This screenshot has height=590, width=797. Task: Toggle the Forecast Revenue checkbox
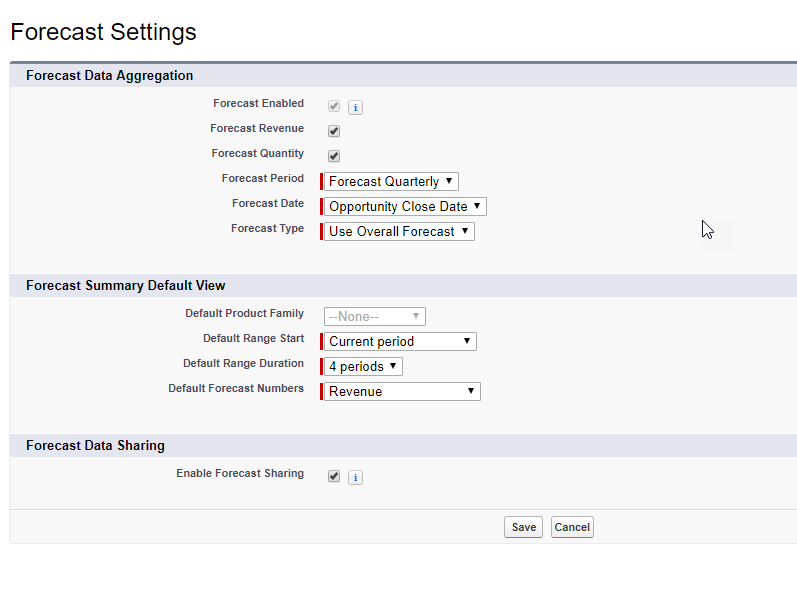[334, 131]
